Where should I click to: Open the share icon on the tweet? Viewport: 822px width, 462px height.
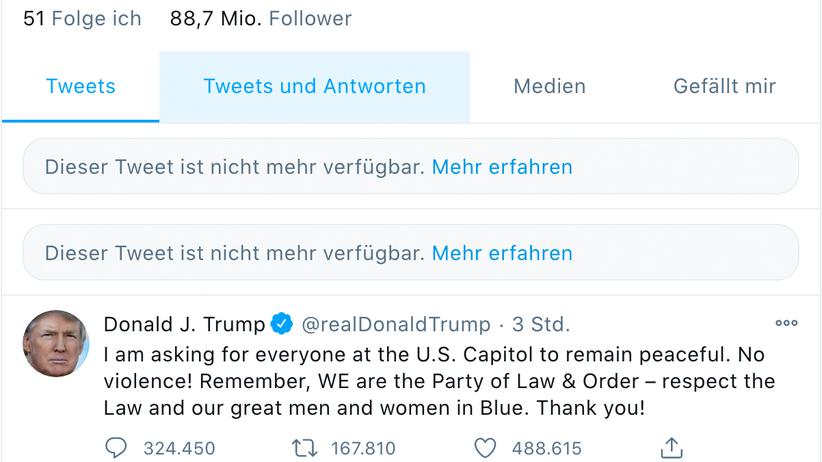tap(673, 447)
